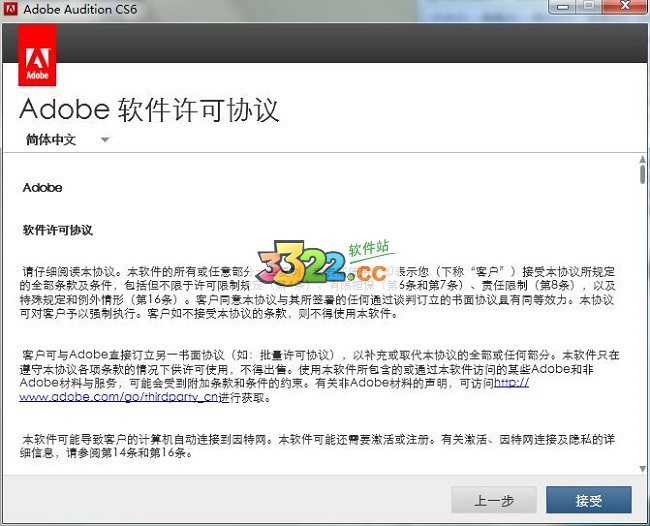Screen dimensions: 650x526
Task: Click the scrollbar up arrow
Action: tap(643, 159)
